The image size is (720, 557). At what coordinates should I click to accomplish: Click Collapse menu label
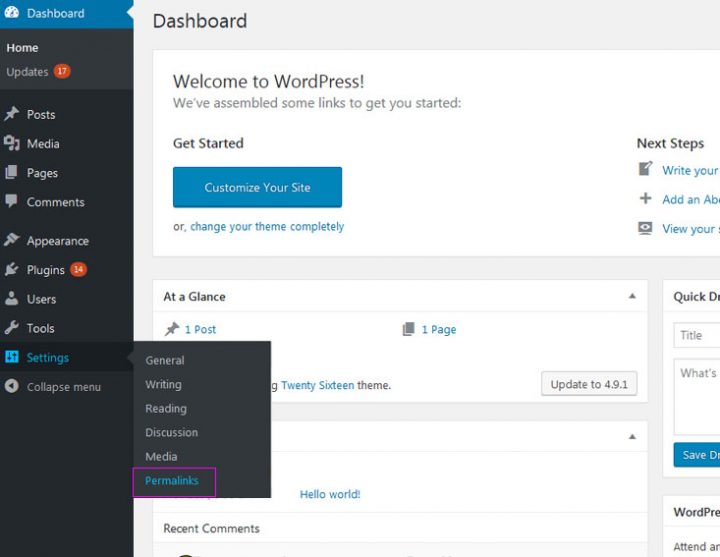[64, 387]
